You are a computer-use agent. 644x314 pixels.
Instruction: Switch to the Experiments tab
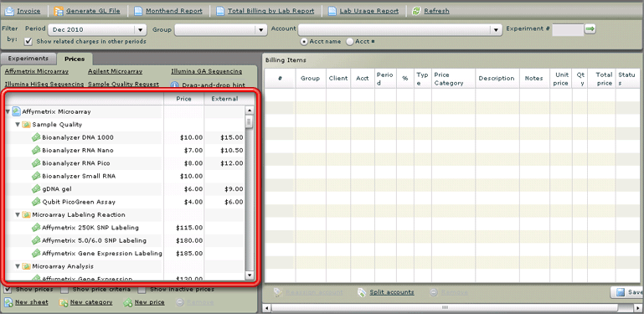28,59
